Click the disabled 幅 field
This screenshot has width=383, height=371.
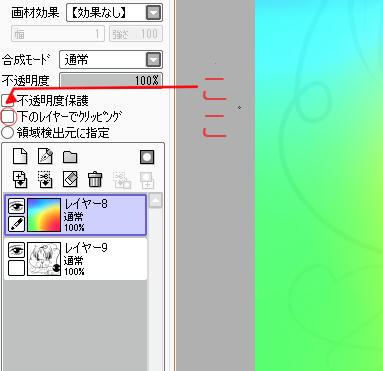59,34
